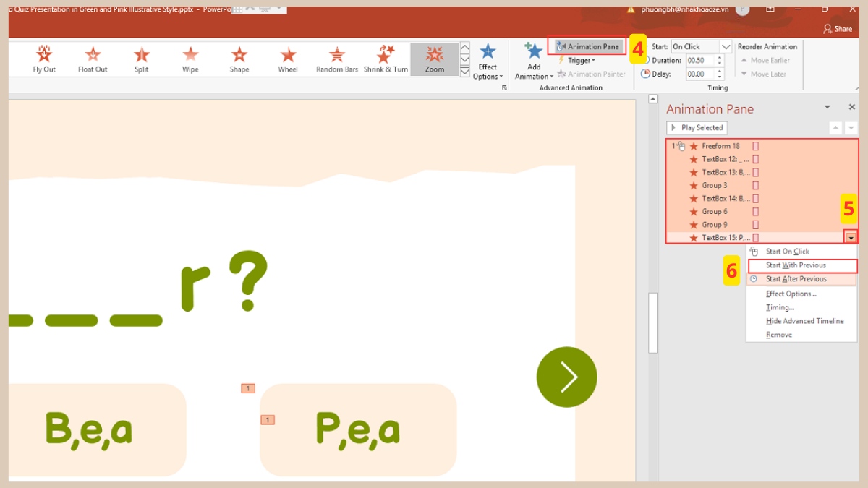Screen dimensions: 868x488
Task: Select Start After Previous menu entry
Action: pyautogui.click(x=796, y=279)
